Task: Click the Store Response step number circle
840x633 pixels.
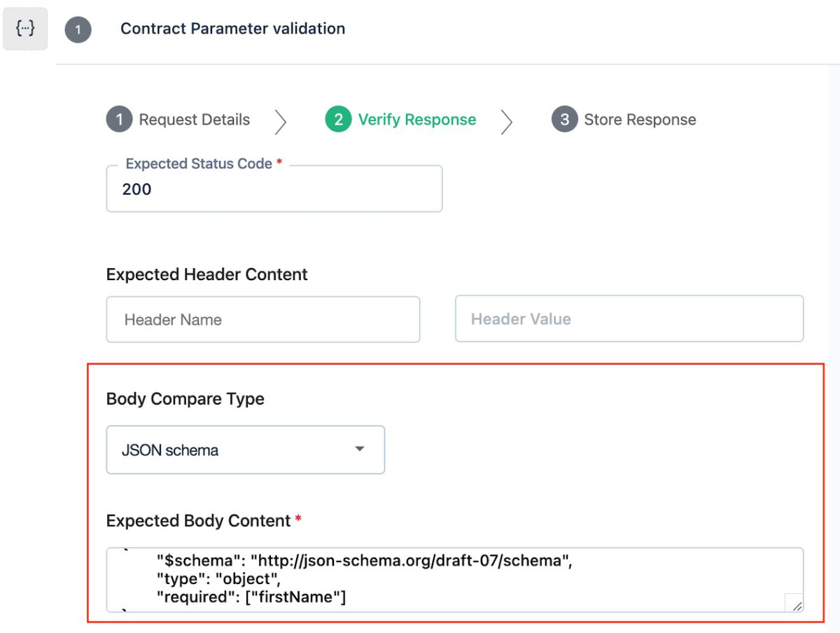Action: click(564, 120)
